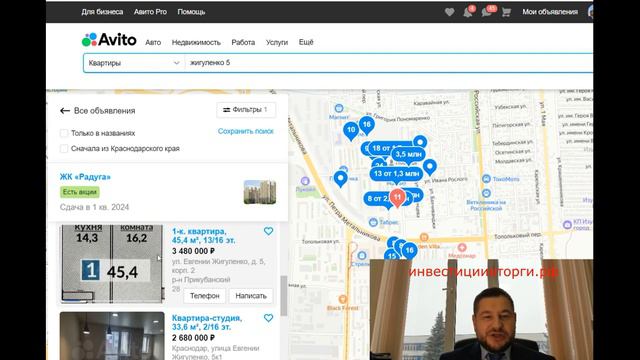Click Есть акции badge
The width and height of the screenshot is (640, 360).
pos(80,192)
